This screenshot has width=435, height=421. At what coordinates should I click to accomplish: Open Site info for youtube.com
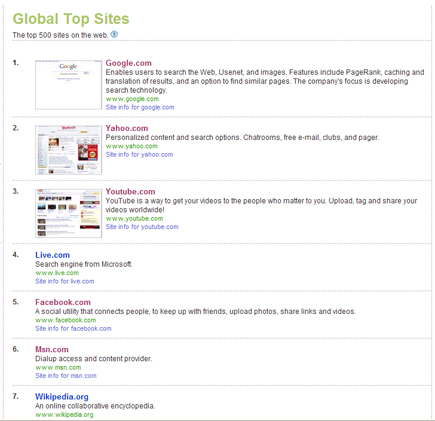pos(142,227)
